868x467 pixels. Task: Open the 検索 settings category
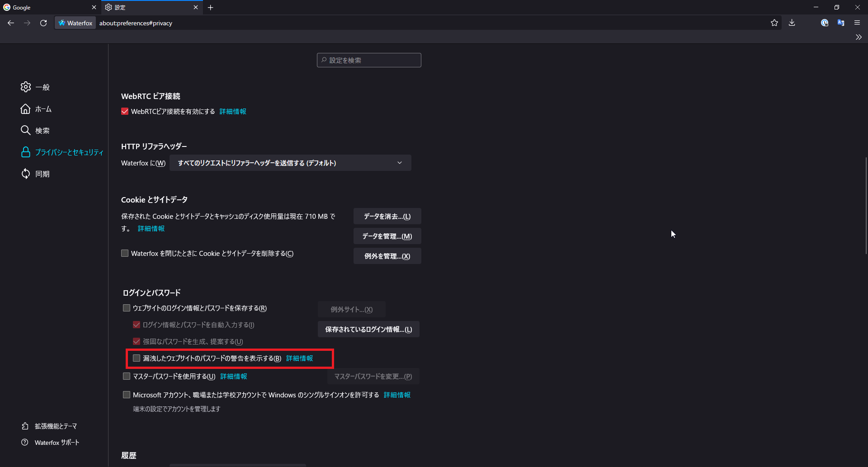point(35,131)
